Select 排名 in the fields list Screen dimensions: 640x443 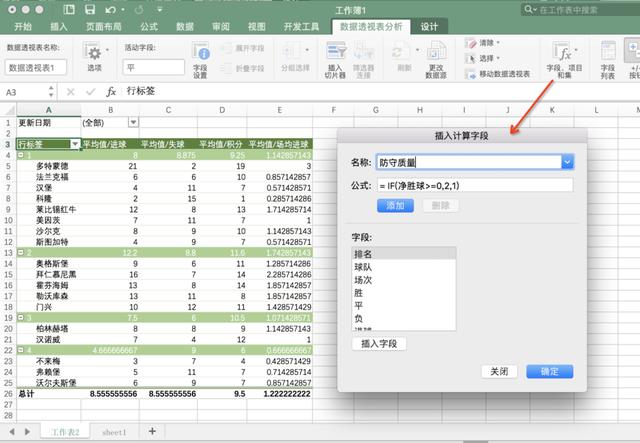[404, 254]
